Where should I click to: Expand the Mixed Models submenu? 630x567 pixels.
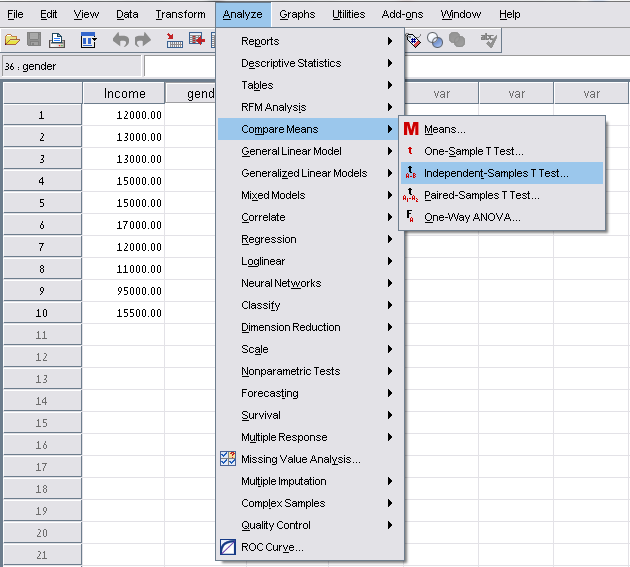tap(308, 195)
